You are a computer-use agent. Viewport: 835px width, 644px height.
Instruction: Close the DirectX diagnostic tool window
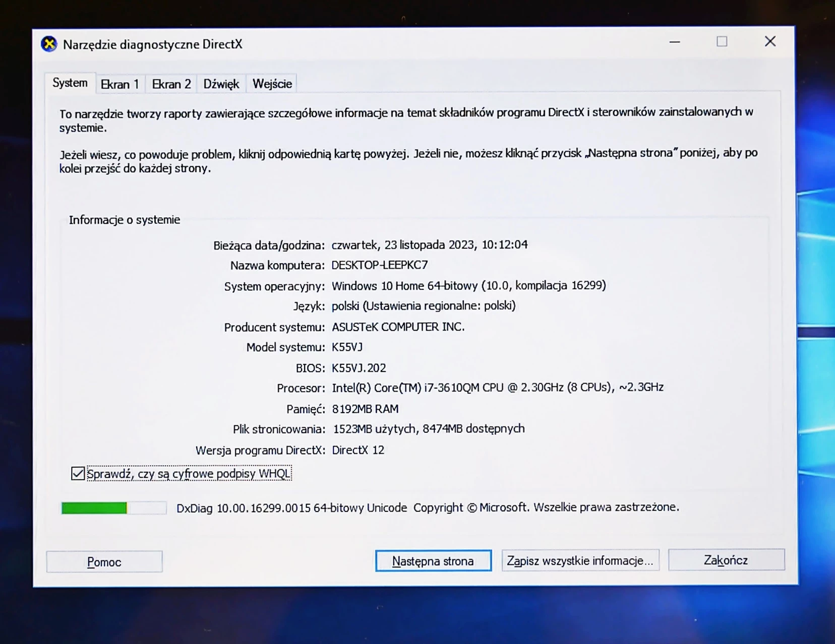click(770, 41)
